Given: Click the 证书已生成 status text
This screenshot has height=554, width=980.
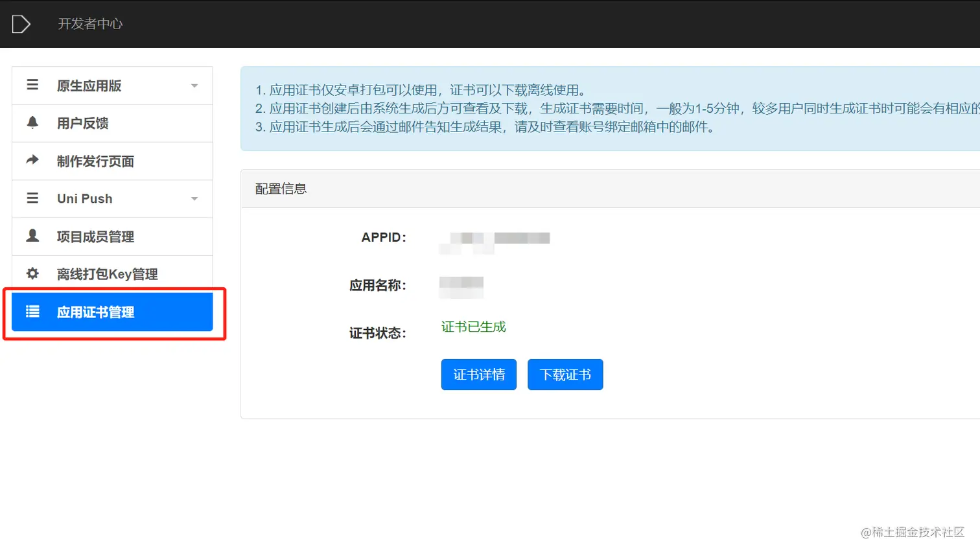Looking at the screenshot, I should point(474,327).
